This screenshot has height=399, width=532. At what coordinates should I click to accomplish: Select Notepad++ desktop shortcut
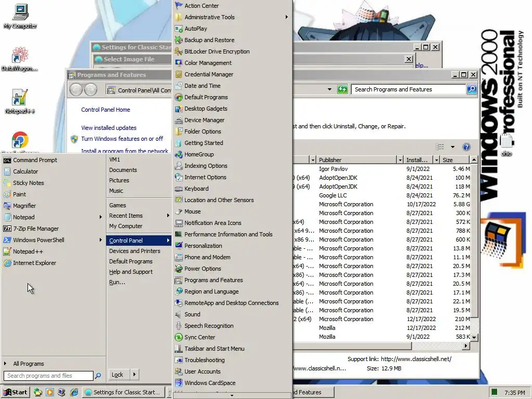[20, 101]
